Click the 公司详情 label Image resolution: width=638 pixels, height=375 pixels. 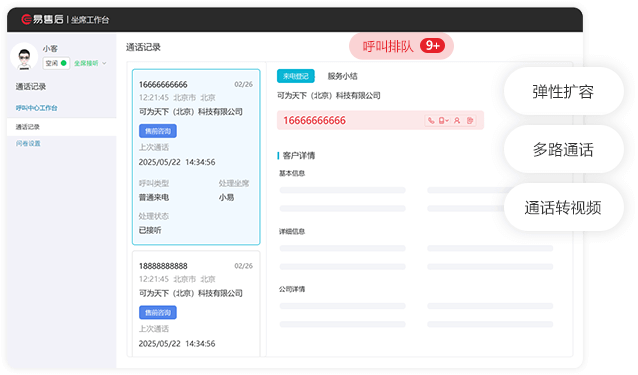292,289
